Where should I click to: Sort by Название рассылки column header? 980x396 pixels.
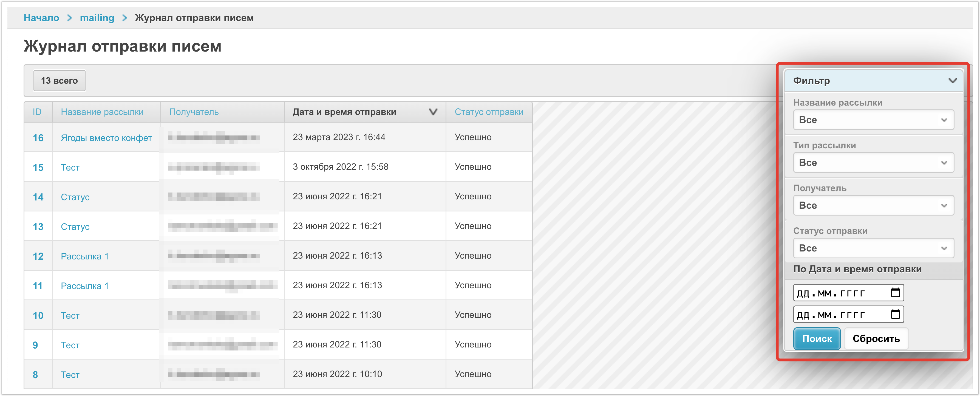[102, 112]
